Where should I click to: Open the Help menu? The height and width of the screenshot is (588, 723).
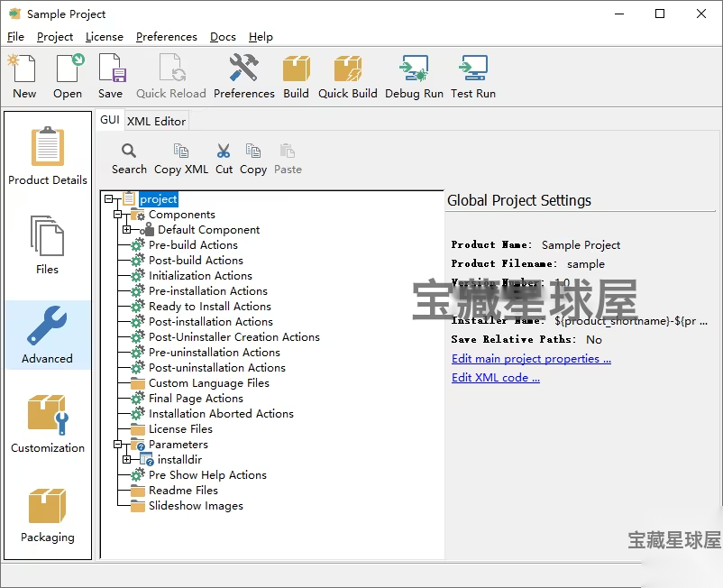tap(261, 36)
